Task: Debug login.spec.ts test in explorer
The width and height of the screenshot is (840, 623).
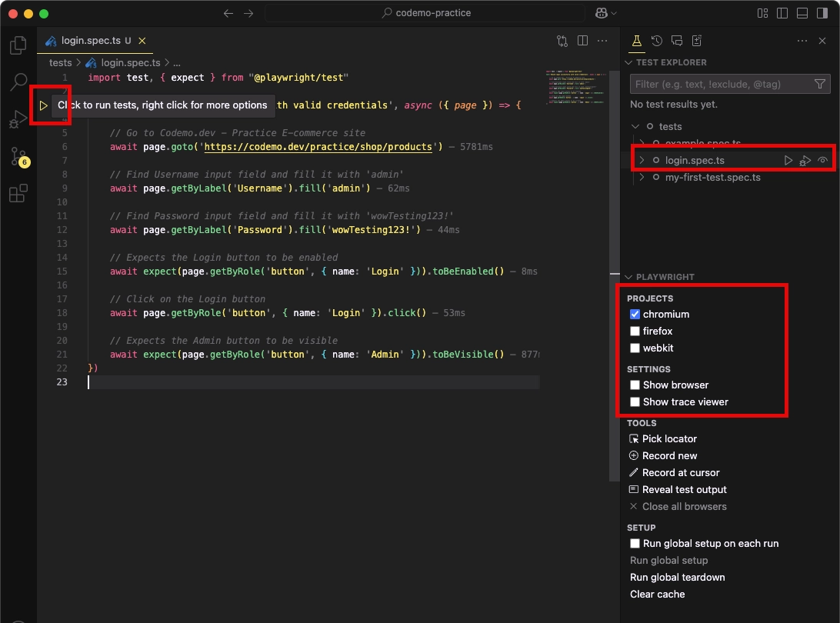Action: click(805, 160)
